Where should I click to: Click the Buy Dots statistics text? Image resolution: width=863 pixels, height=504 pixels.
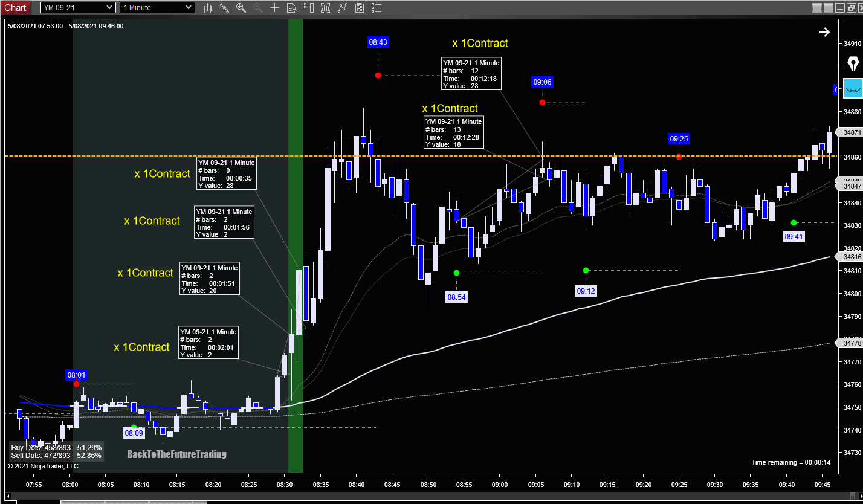tap(56, 448)
